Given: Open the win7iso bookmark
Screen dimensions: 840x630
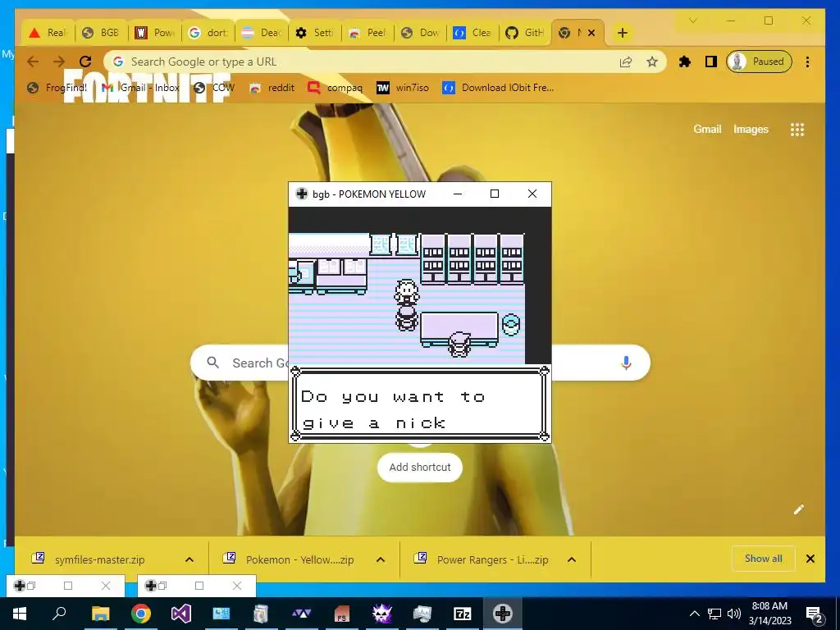Looking at the screenshot, I should pos(403,88).
